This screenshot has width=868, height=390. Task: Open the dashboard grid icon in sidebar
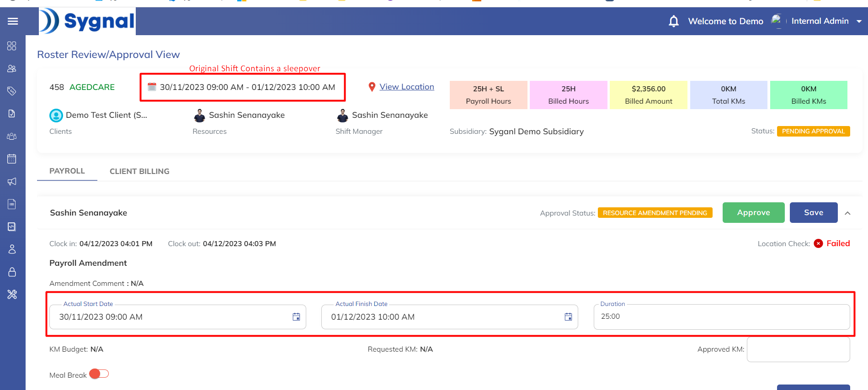[12, 46]
